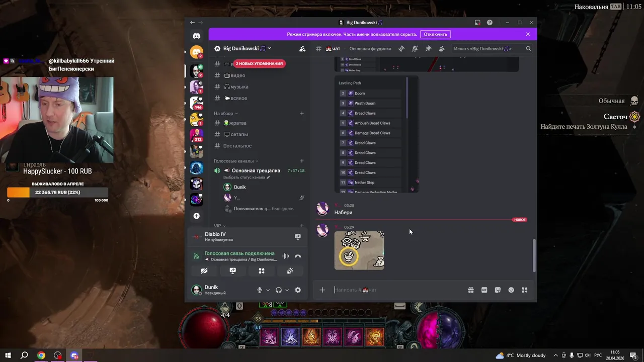This screenshot has width=644, height=362.
Task: Create channel in Голосовые каналы category
Action: click(x=302, y=161)
